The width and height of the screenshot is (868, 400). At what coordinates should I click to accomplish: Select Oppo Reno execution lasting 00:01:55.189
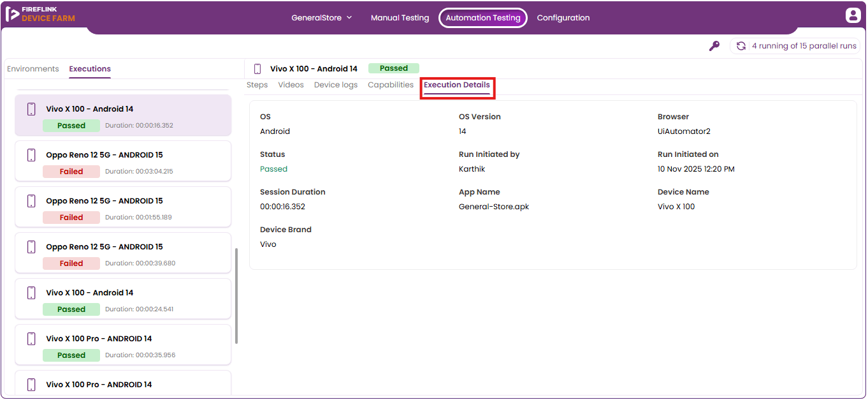(123, 207)
